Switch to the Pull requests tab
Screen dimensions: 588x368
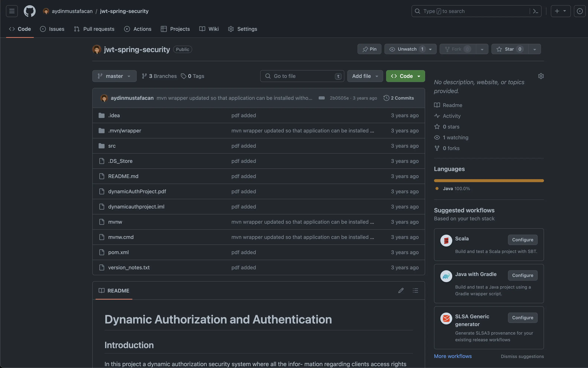(94, 29)
